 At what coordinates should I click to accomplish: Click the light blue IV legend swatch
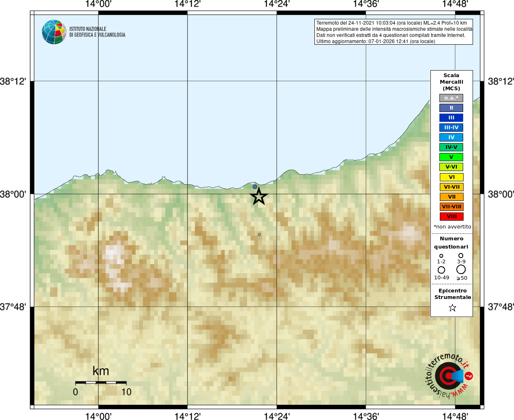click(451, 137)
